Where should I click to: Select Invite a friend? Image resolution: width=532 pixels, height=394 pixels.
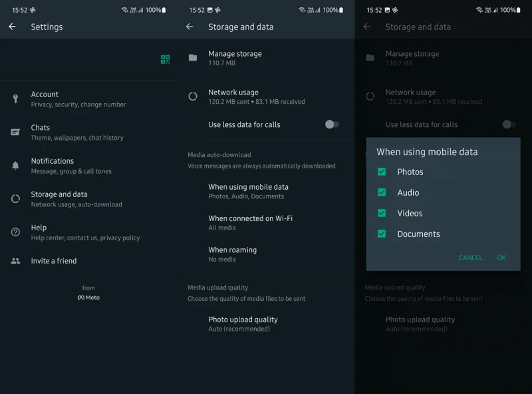coord(88,261)
